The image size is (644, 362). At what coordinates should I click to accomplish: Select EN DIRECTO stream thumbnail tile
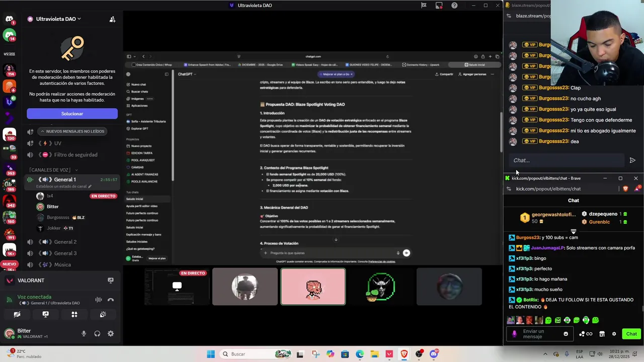(177, 287)
